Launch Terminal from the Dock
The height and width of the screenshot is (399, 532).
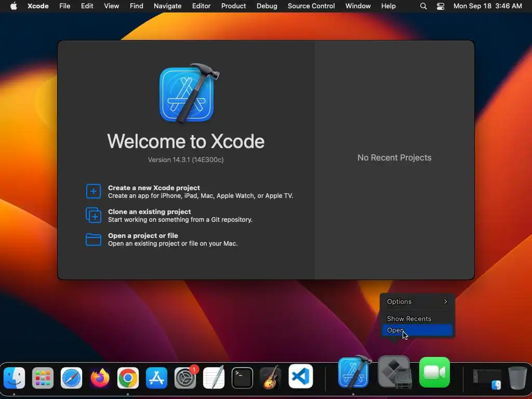tap(242, 378)
